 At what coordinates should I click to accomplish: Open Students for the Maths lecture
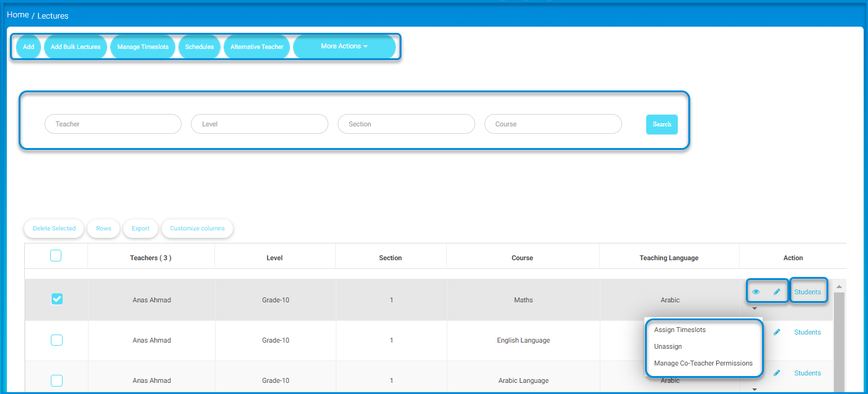point(807,292)
